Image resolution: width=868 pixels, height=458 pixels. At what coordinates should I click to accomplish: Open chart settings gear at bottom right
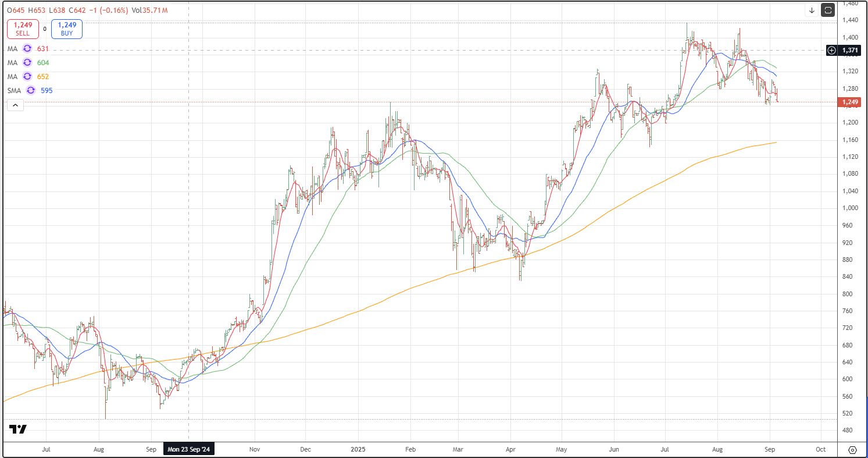click(853, 450)
